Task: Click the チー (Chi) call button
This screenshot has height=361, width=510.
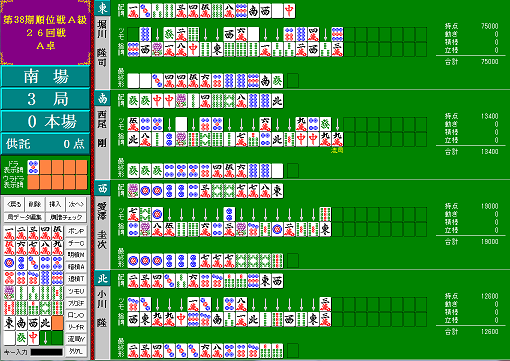Action: [76, 243]
